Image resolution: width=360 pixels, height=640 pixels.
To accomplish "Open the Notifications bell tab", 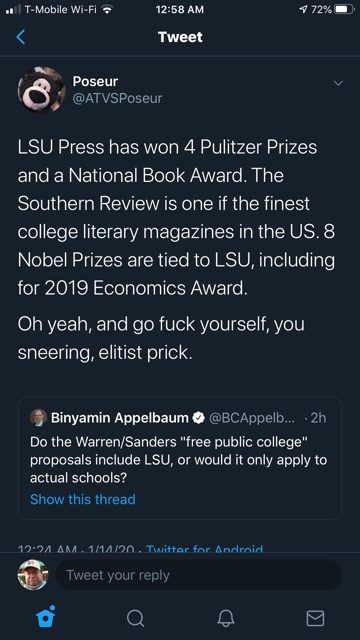I will tap(226, 618).
